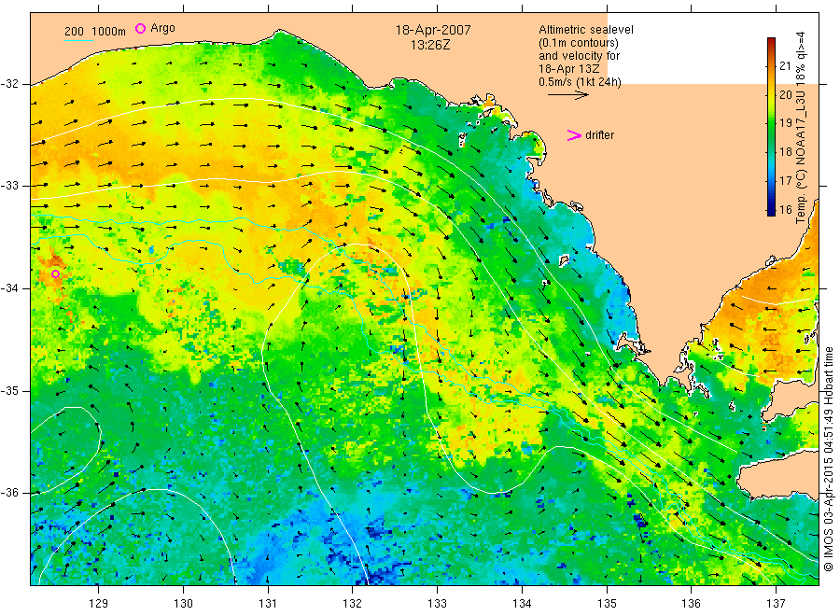
Task: Click longitude axis label 130
Action: coord(183,604)
